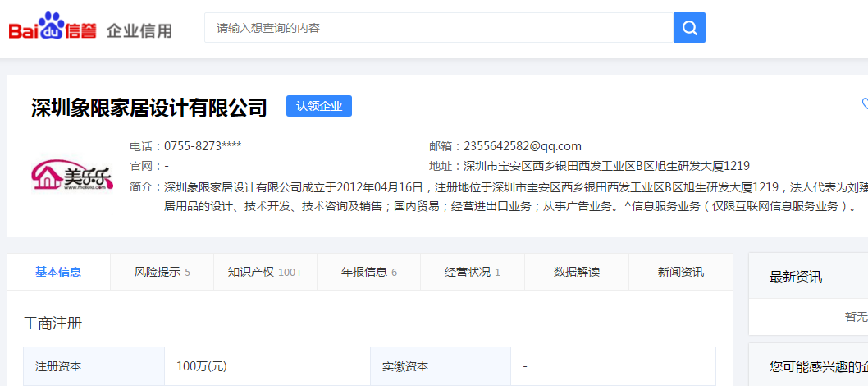Viewport: 868px width, 386px height.
Task: Click the 企业信用 header text
Action: point(139,30)
